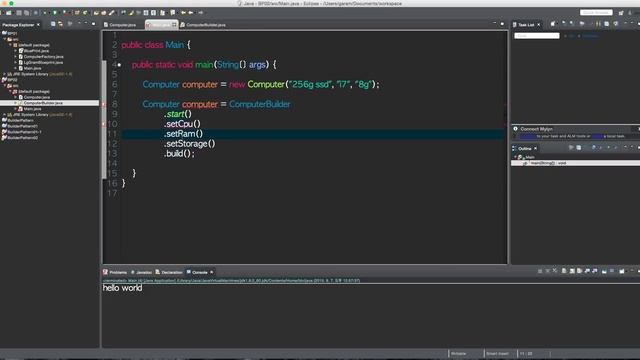
Task: Maximize the code editor area
Action: [502, 24]
